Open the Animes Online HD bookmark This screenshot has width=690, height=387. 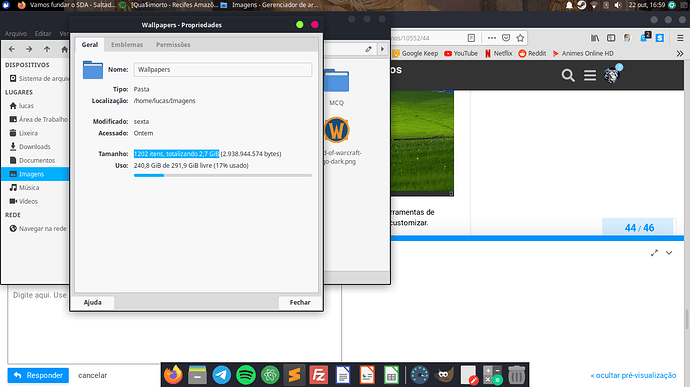[583, 53]
